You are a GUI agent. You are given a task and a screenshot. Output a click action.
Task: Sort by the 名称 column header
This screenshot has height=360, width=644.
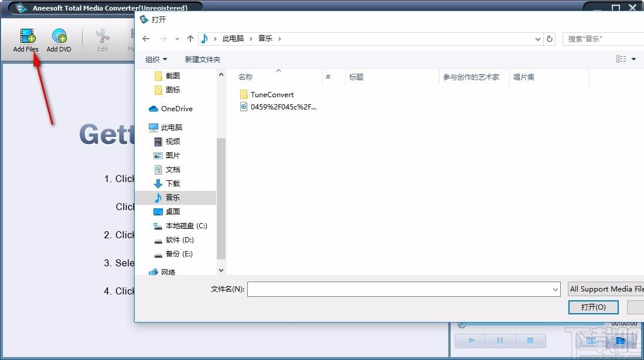click(246, 77)
